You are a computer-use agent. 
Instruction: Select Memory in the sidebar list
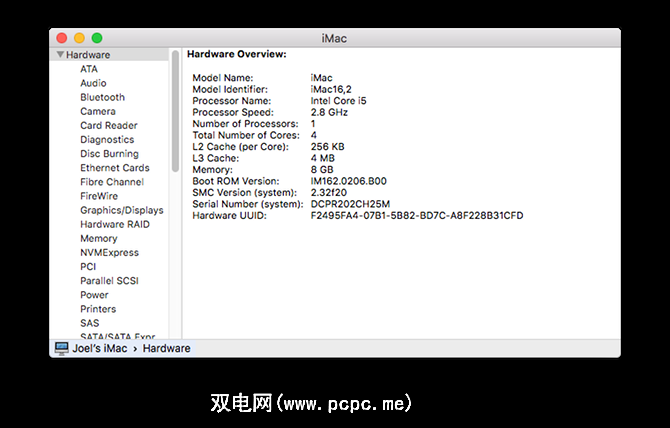(99, 238)
